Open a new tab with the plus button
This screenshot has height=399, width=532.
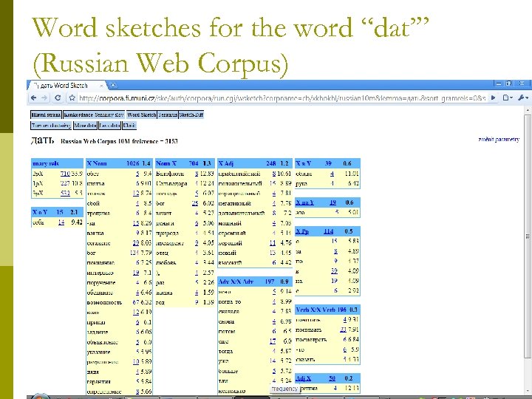113,85
